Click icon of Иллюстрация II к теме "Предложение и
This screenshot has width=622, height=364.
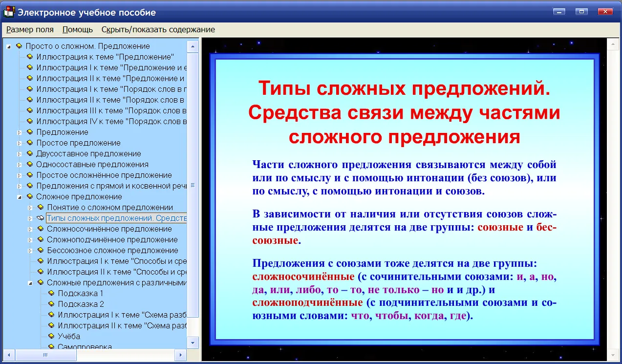coord(30,78)
